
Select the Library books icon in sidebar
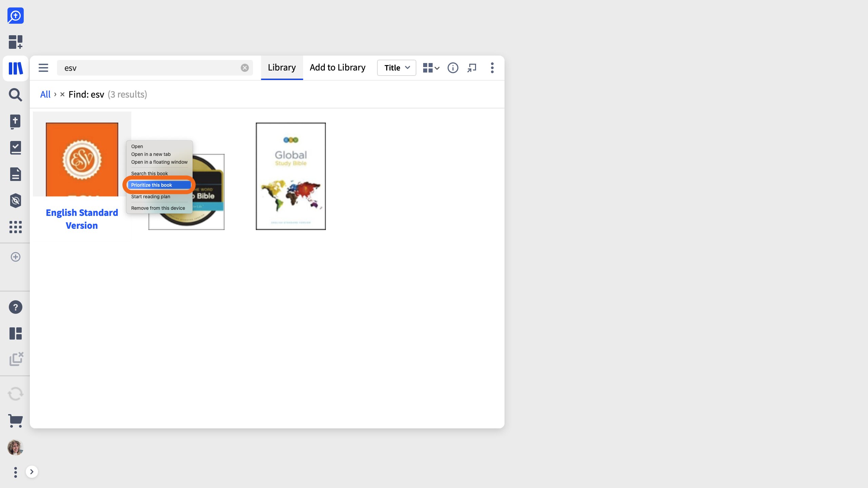16,68
